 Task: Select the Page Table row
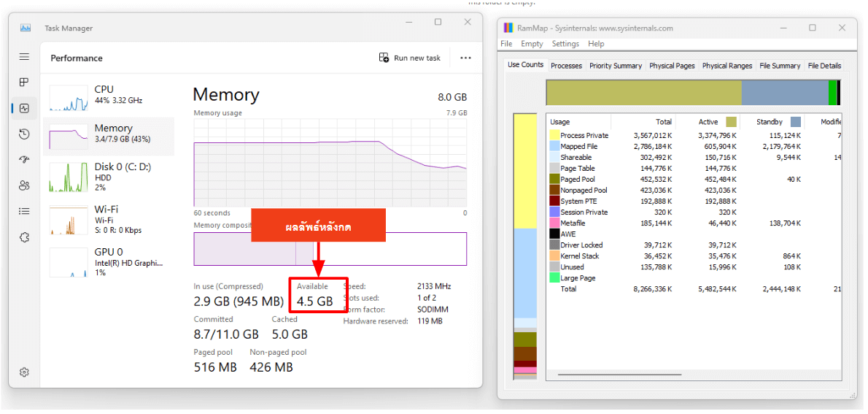point(694,169)
